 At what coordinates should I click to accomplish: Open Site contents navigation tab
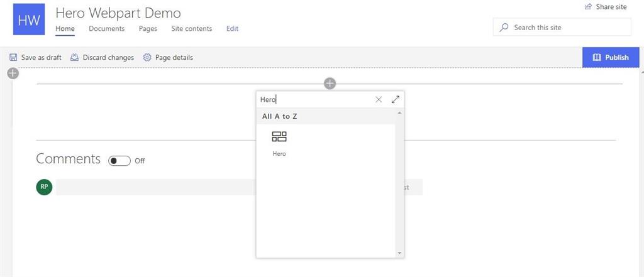pyautogui.click(x=192, y=28)
